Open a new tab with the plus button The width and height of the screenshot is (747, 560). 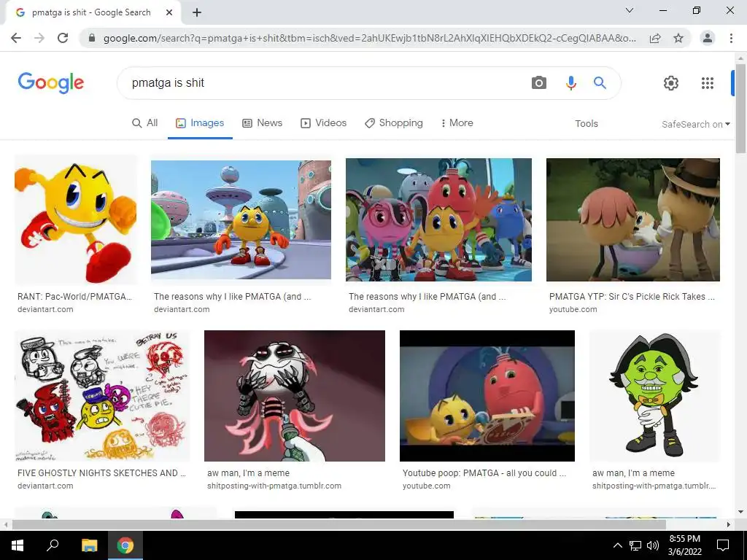(x=197, y=13)
